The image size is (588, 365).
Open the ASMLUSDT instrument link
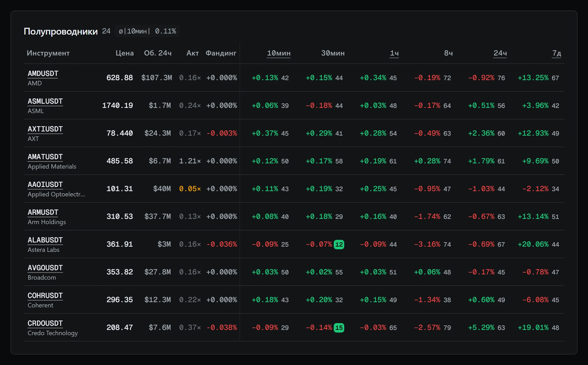coord(45,101)
